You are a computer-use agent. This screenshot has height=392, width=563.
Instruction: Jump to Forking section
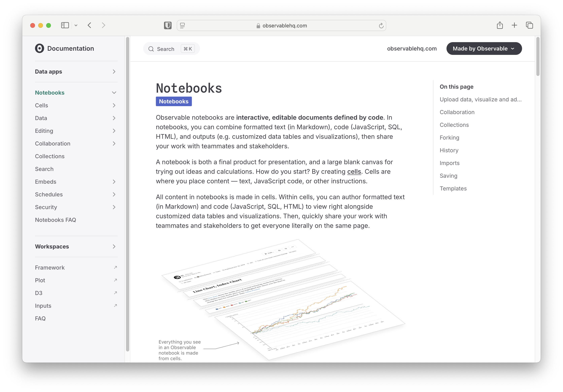coord(449,138)
